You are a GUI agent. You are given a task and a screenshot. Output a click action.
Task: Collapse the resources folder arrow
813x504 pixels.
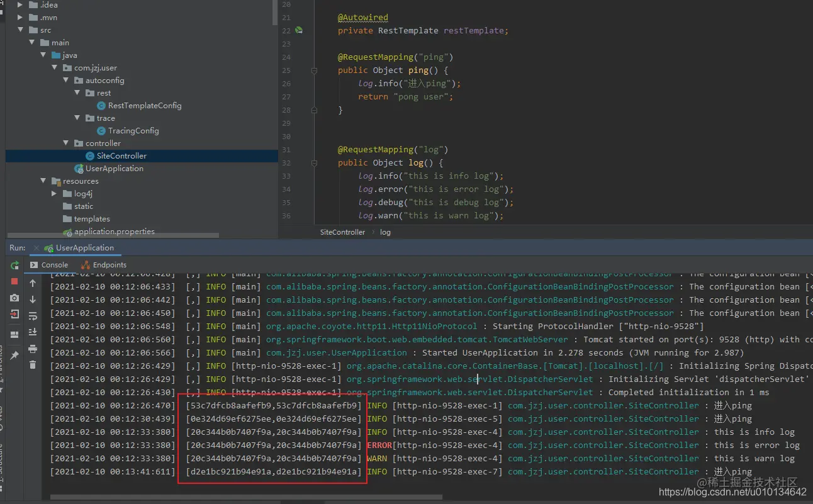(x=43, y=181)
